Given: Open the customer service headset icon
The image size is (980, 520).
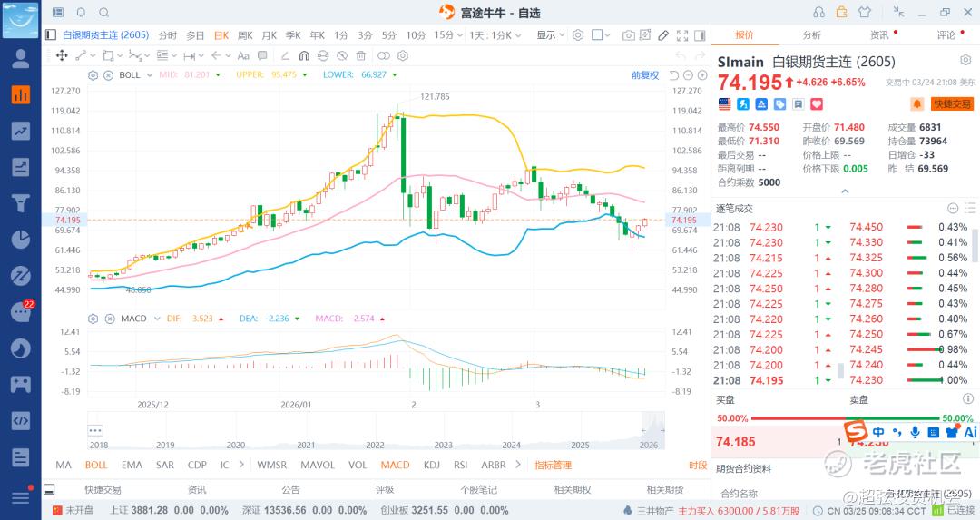Looking at the screenshot, I should pos(819,13).
